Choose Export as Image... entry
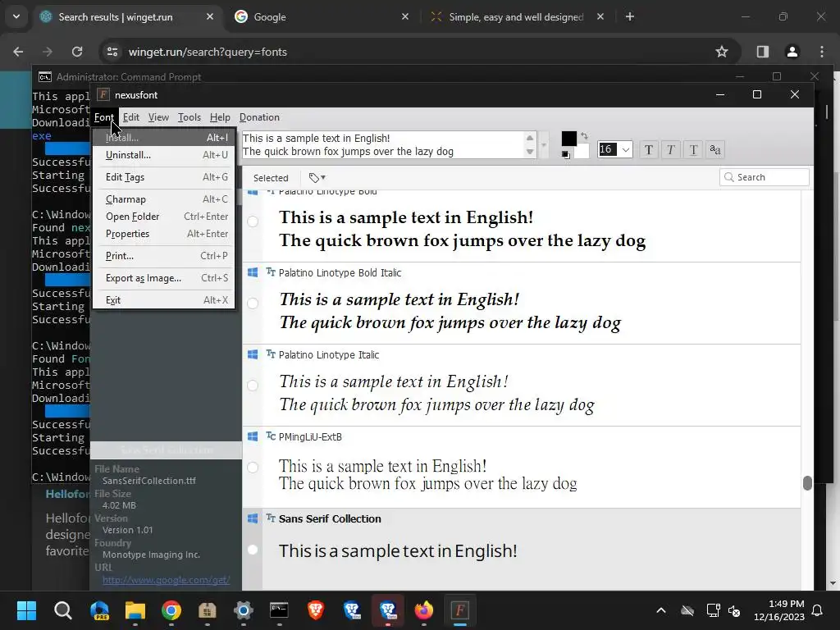Screen dimensions: 840x630 click(164, 278)
